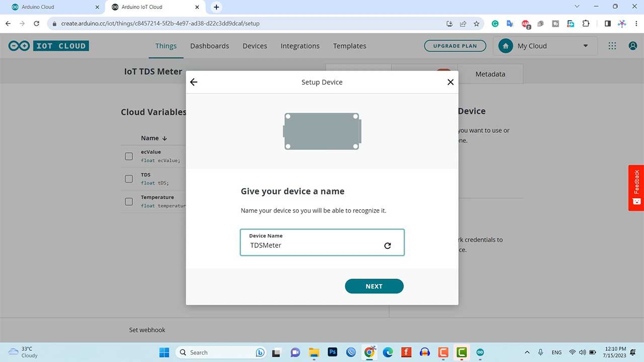The image size is (644, 362).
Task: Check the ecValue variable checkbox
Action: 129,156
